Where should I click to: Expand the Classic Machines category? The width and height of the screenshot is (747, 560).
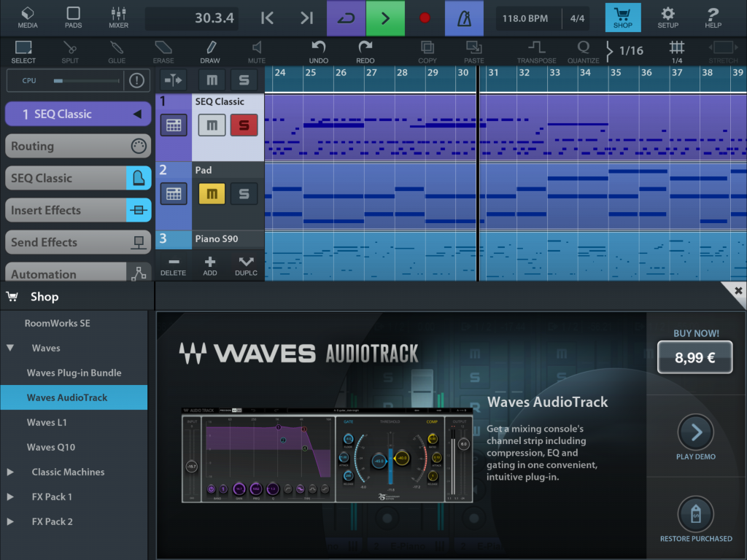click(10, 472)
